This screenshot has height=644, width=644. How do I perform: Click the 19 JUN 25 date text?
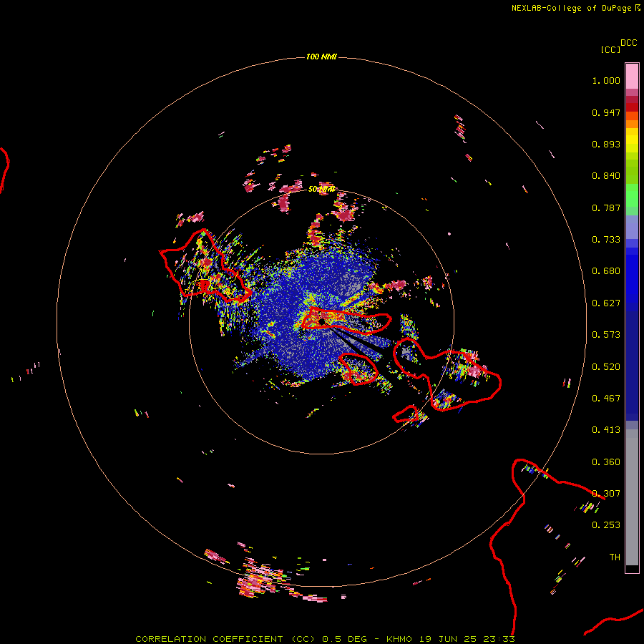[448, 639]
